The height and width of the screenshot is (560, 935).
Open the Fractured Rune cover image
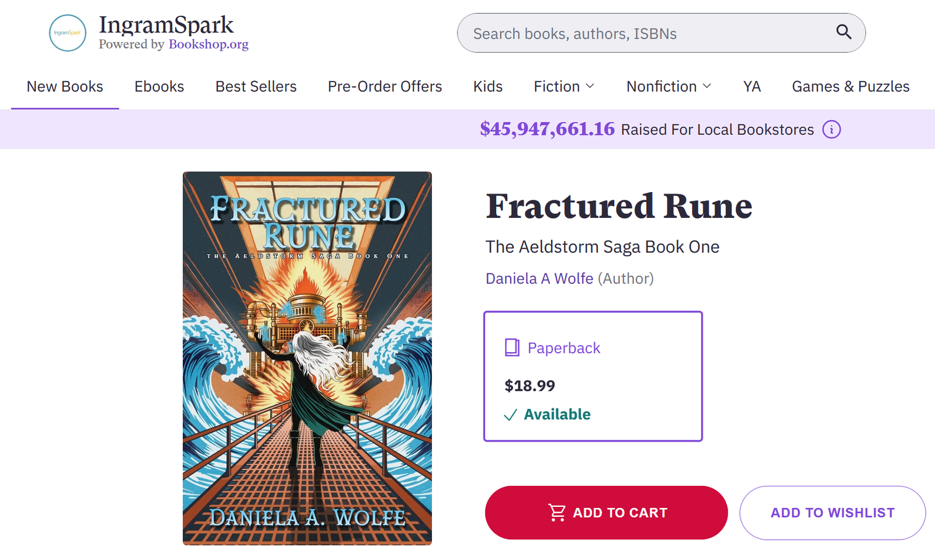pyautogui.click(x=307, y=358)
